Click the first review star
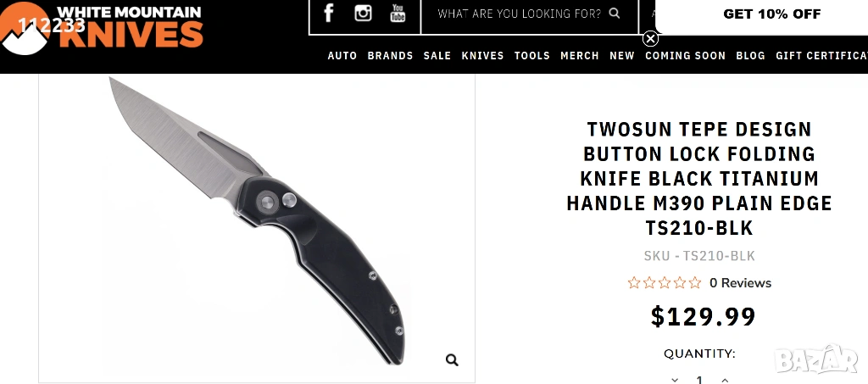 pyautogui.click(x=634, y=283)
